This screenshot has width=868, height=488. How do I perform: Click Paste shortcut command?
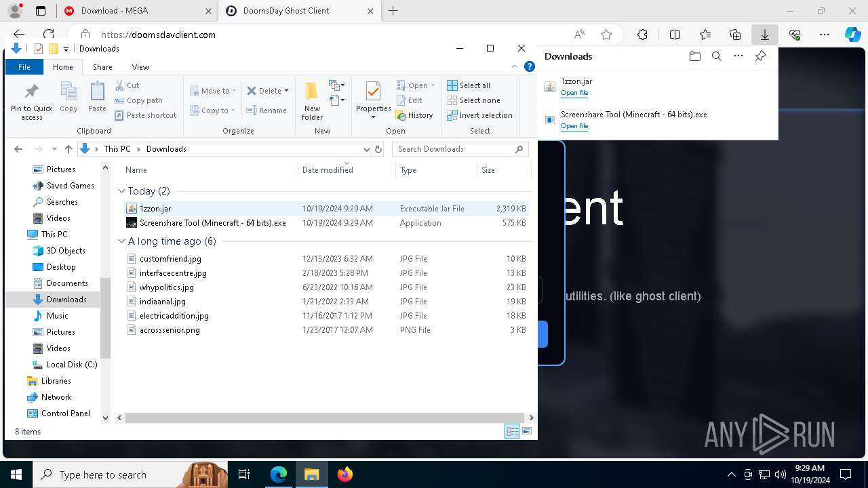pos(145,115)
